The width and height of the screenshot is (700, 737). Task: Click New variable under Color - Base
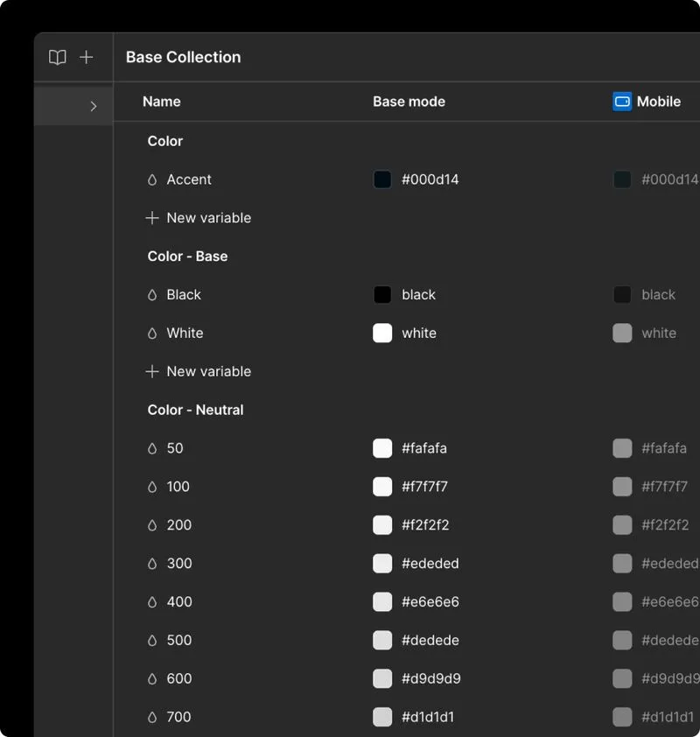(198, 371)
